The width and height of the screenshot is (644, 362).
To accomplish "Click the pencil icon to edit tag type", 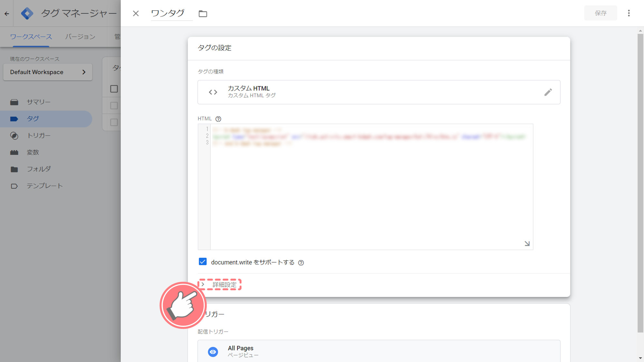I will [548, 92].
